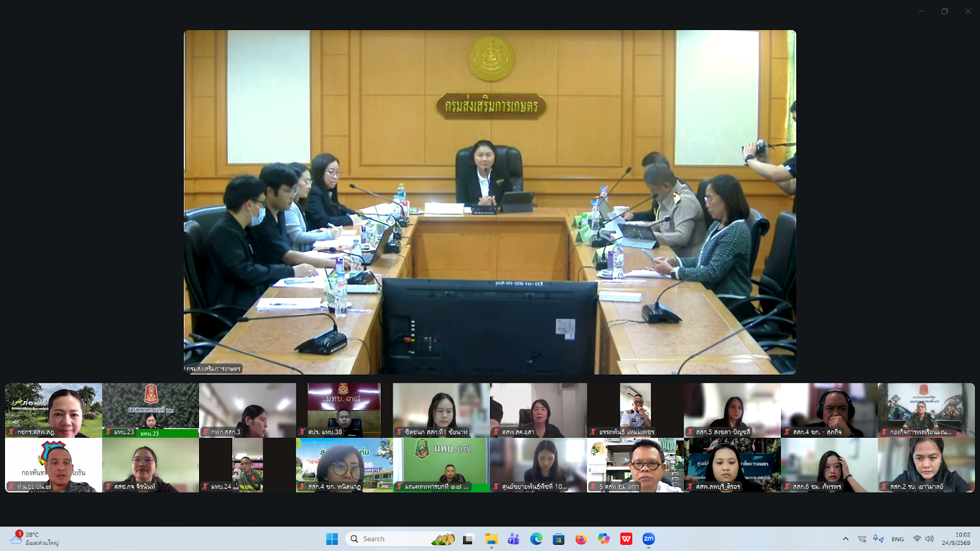Select participant tile อรรถพันธ์ แหม่มเพชร

coord(635,410)
